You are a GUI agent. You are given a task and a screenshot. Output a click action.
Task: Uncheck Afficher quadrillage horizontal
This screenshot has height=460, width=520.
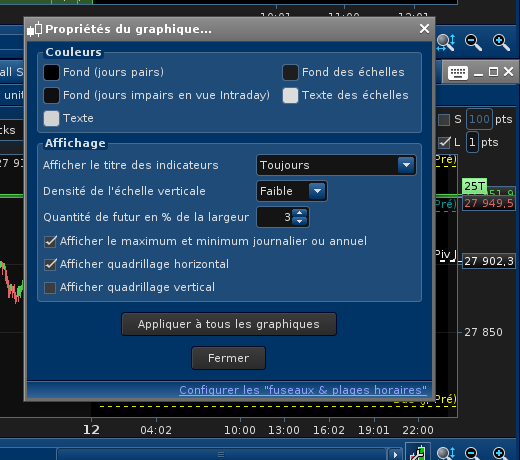[50, 265]
